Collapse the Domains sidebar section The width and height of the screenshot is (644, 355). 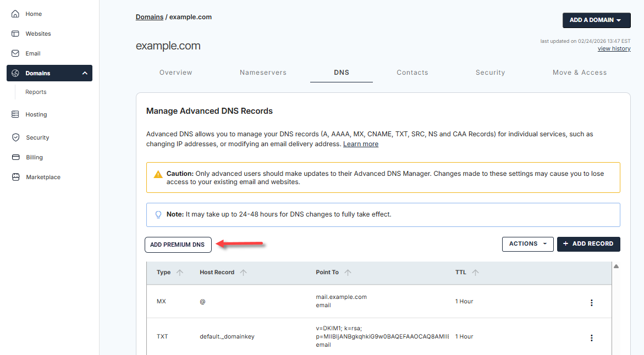[x=84, y=73]
